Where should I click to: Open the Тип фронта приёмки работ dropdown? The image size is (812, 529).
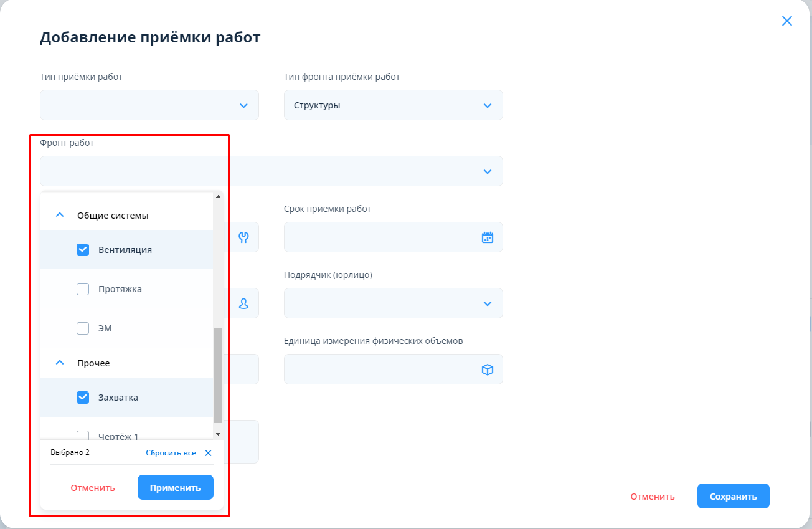pos(393,105)
